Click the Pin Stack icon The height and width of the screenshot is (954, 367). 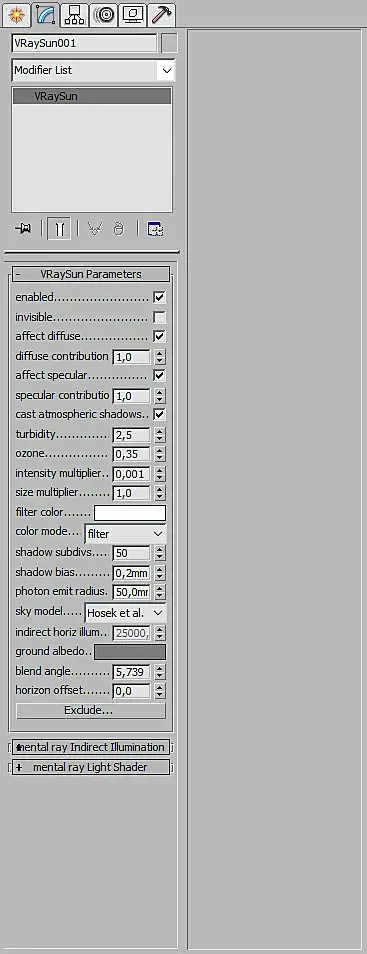[23, 229]
